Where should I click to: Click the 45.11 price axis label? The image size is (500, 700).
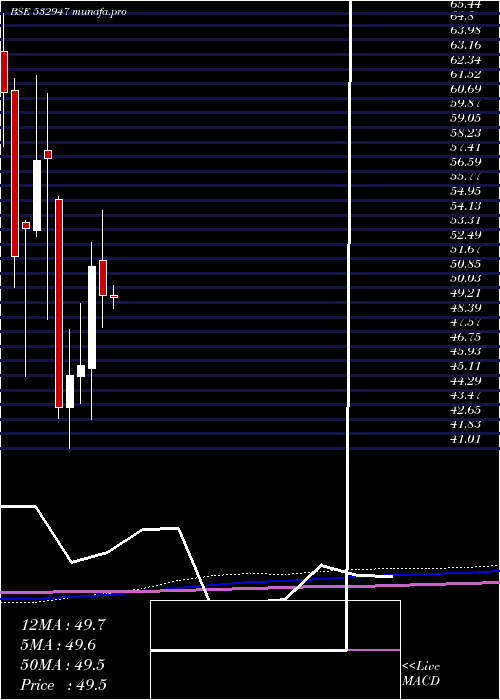(x=466, y=367)
